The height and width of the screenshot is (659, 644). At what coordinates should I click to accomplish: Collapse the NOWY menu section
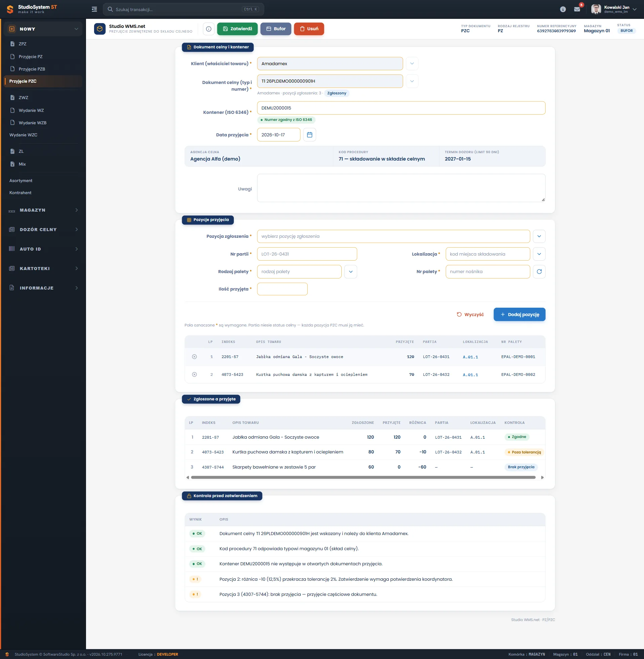point(43,29)
